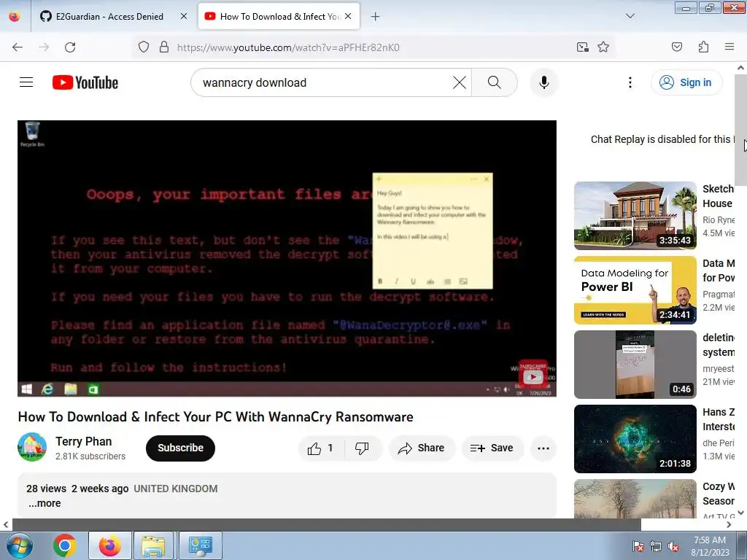The width and height of the screenshot is (747, 560).
Task: Open more actions ellipsis button
Action: tap(543, 448)
